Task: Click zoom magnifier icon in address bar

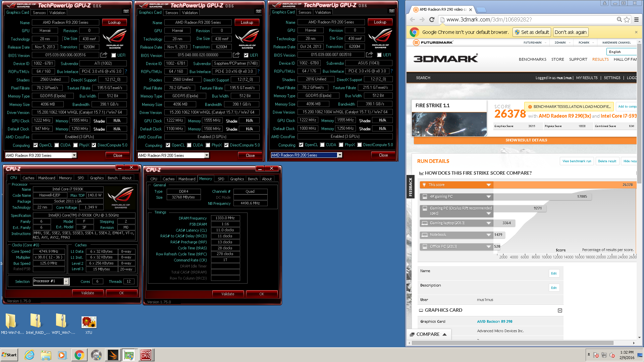Action: click(619, 19)
